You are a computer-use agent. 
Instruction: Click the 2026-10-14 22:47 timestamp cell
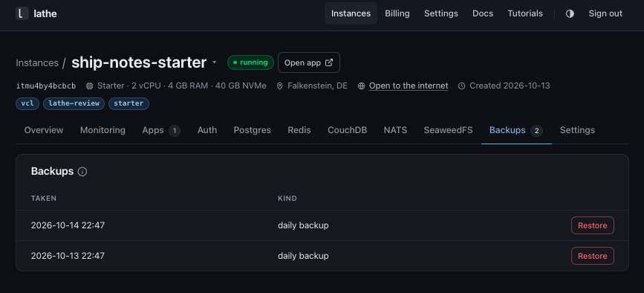[x=68, y=225]
